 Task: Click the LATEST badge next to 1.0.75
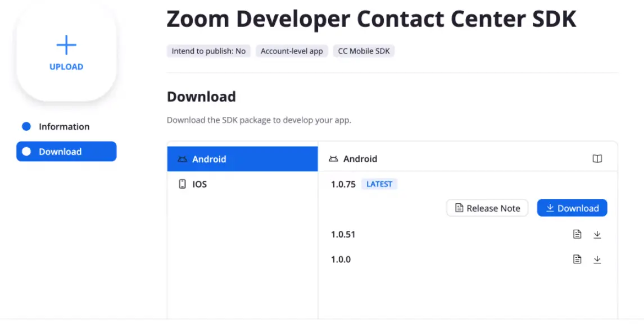tap(379, 184)
